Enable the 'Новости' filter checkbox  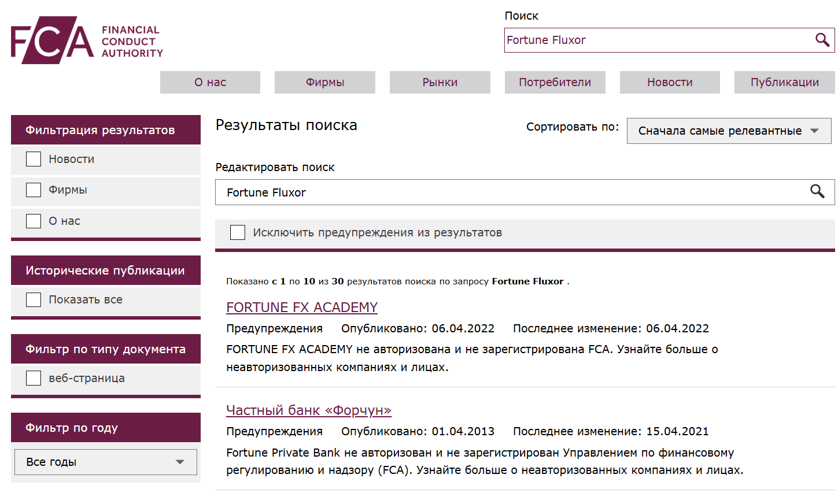(x=33, y=158)
